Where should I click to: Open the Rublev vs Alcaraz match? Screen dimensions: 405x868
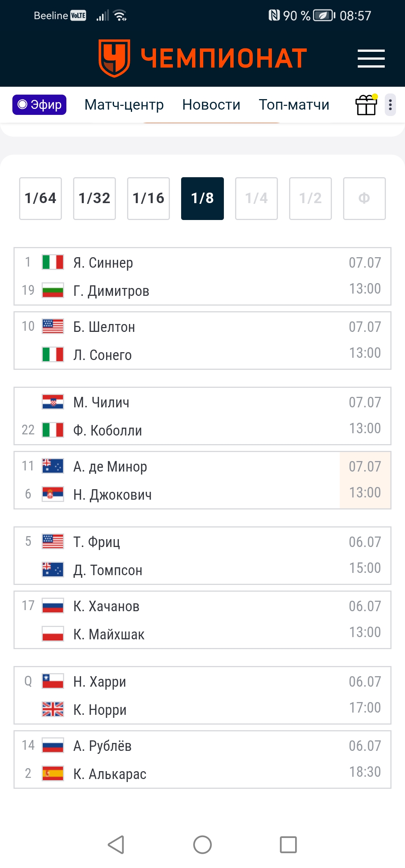tap(202, 759)
